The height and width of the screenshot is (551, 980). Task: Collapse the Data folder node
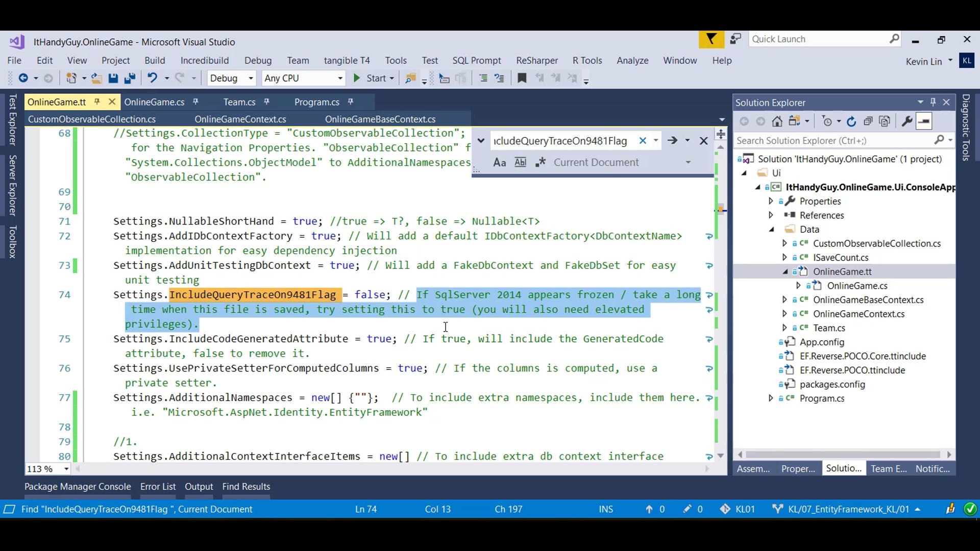[772, 230]
